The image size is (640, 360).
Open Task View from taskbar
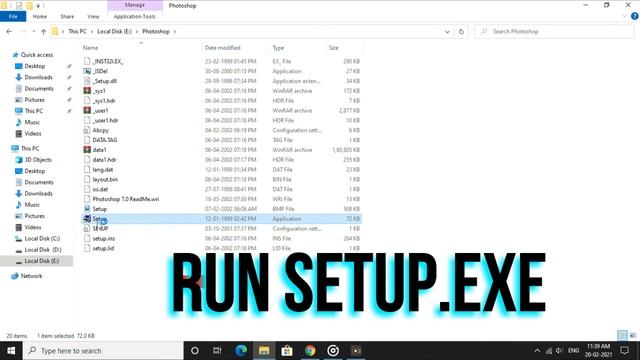coord(217,351)
